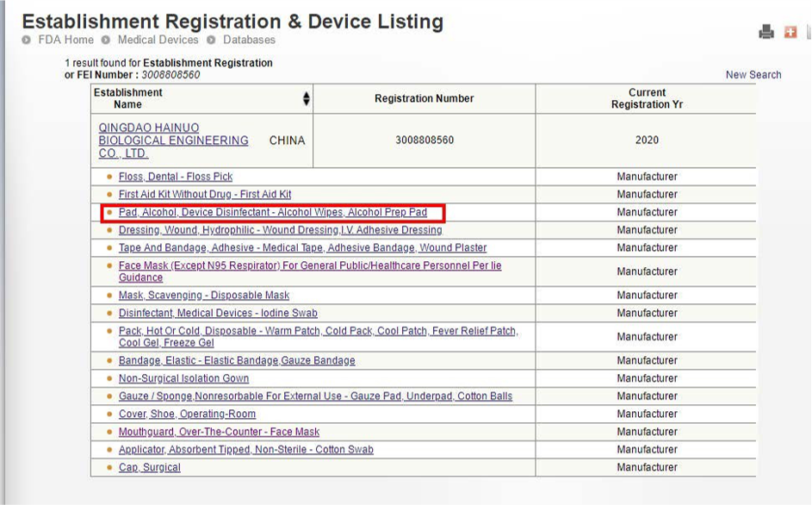This screenshot has height=505, width=812.
Task: Open Bandage, Elastic - Elastic Bandage listing
Action: 237,360
